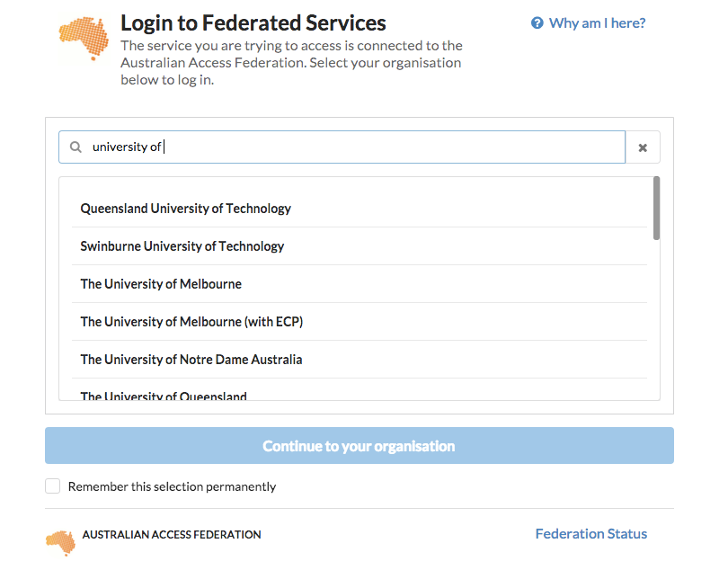This screenshot has width=728, height=588.
Task: Focus the 'university of' search field
Action: pos(342,147)
